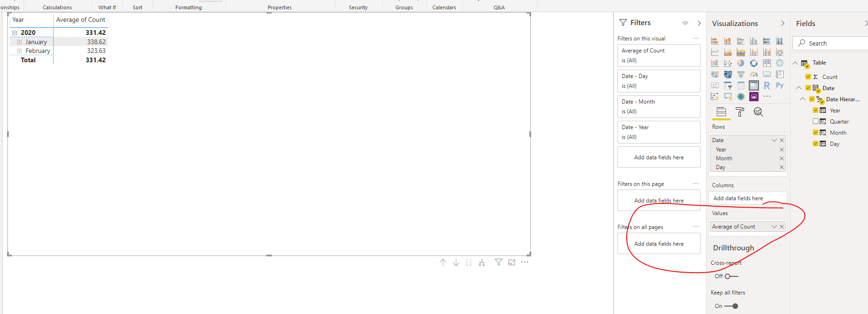
Task: Uncheck the Count field checkbox
Action: pyautogui.click(x=808, y=77)
